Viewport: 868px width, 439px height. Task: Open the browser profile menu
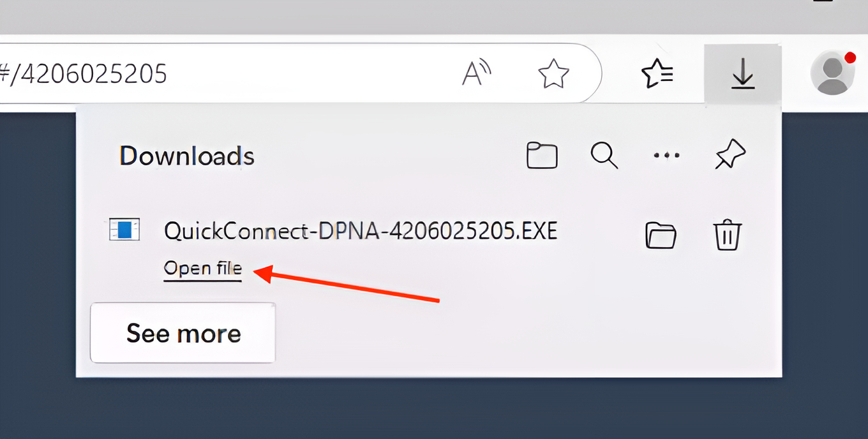click(833, 73)
